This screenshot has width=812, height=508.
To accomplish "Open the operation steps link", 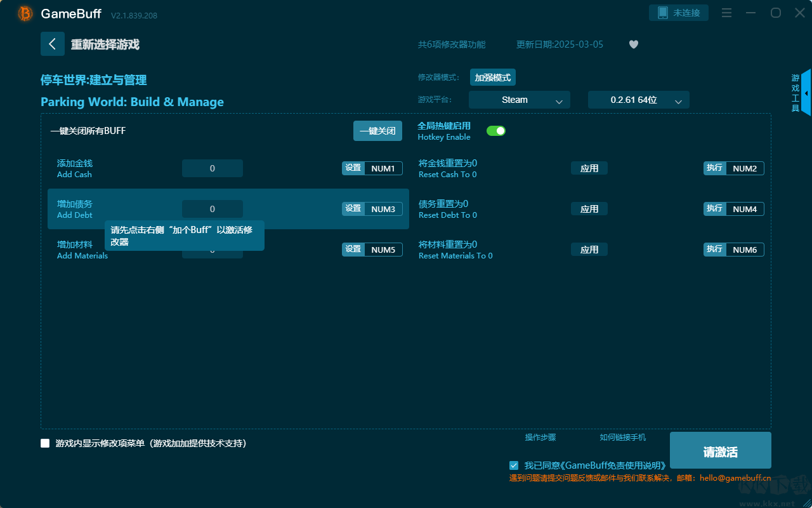I will point(540,438).
